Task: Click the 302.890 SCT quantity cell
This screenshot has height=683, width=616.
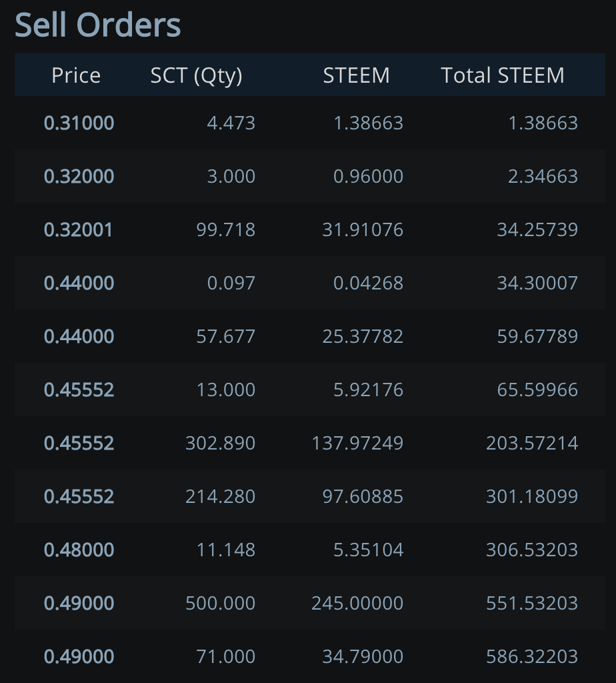Action: click(x=220, y=443)
